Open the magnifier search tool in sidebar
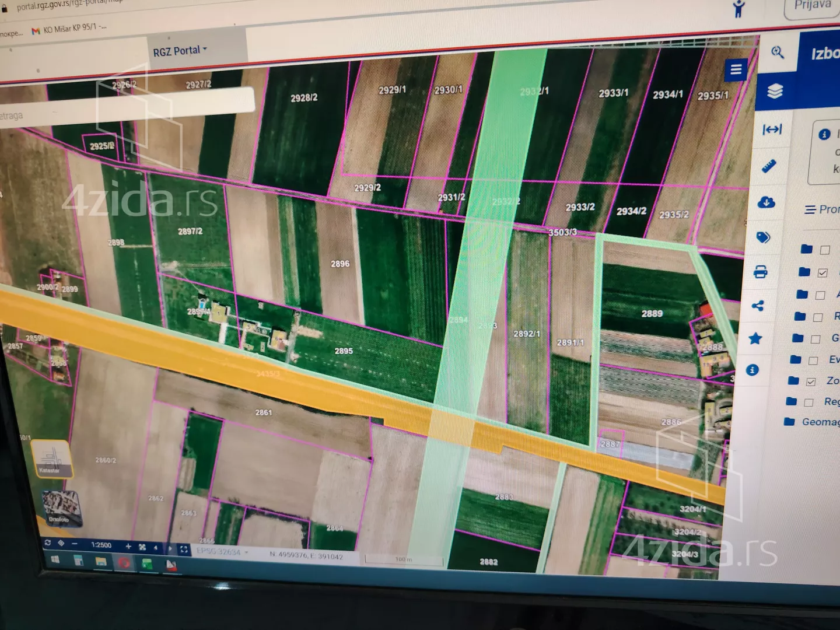 click(x=777, y=52)
